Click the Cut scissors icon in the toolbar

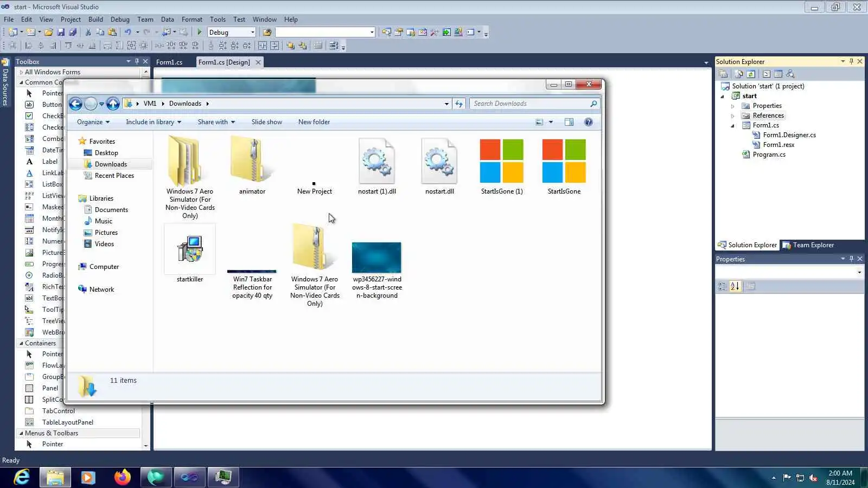click(88, 33)
